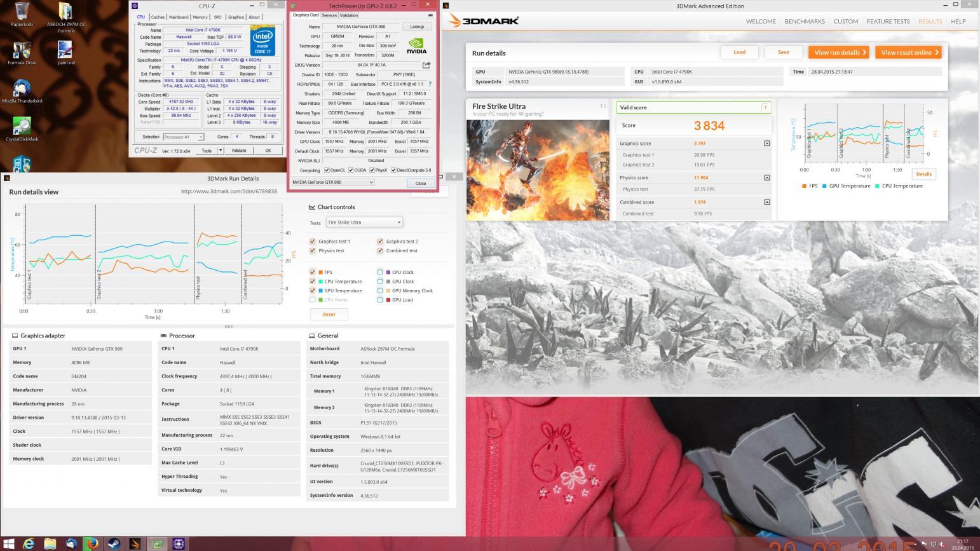Open the CPU-Z Tools dropdown arrow

pyautogui.click(x=221, y=151)
